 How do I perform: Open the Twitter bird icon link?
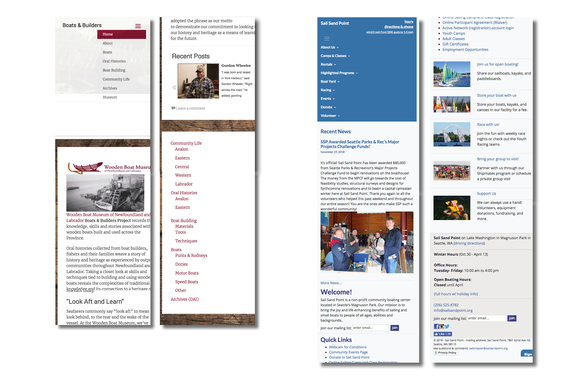[x=447, y=326]
